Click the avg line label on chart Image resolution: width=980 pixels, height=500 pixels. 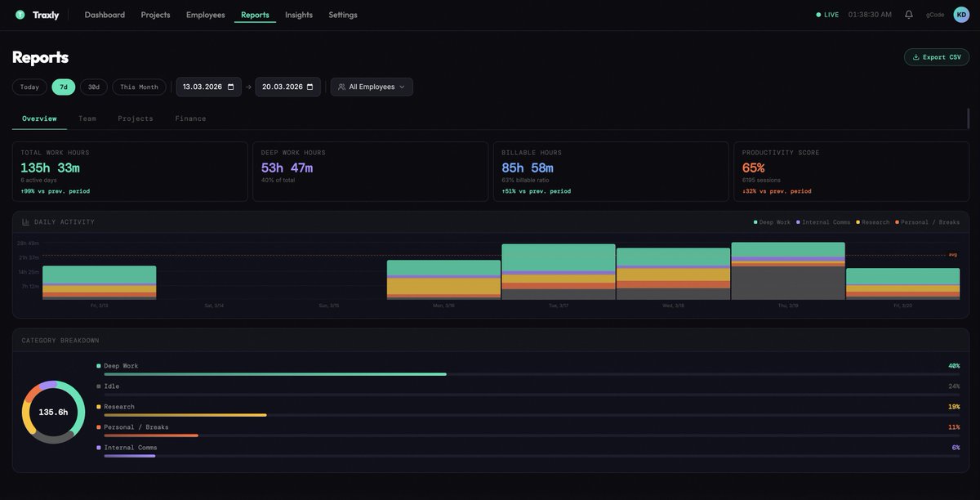(952, 255)
